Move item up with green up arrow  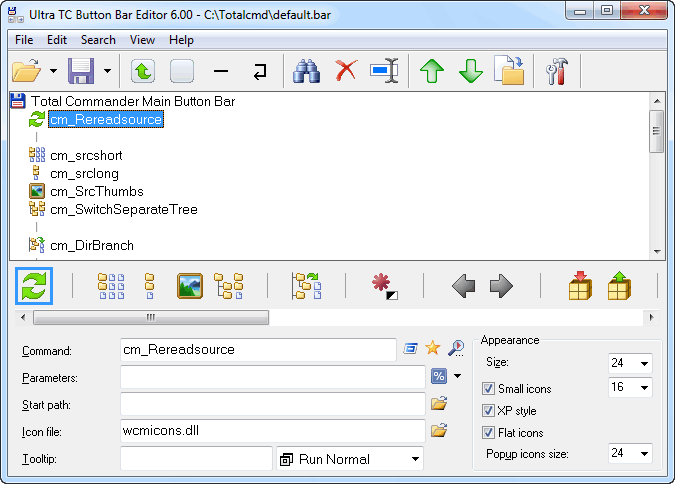(x=432, y=71)
